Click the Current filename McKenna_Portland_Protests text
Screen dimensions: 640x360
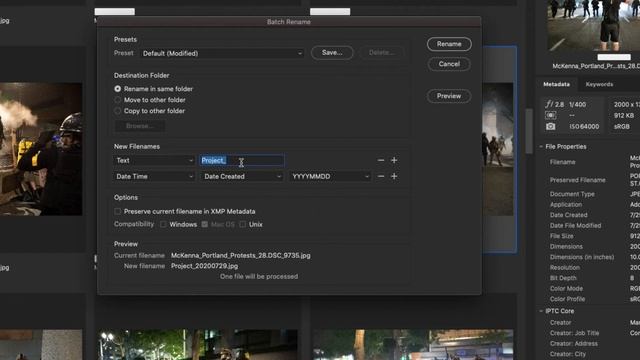pyautogui.click(x=241, y=256)
